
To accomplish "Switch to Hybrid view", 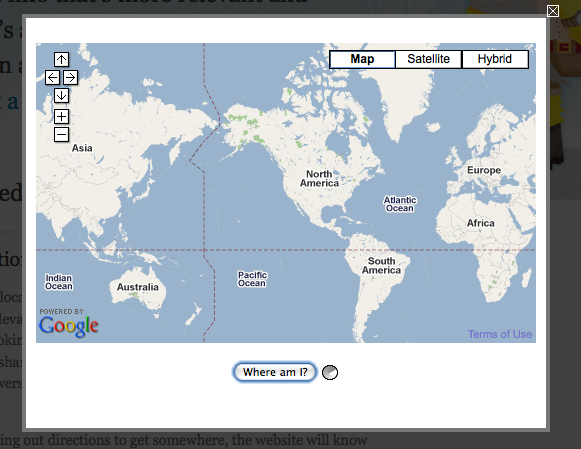I will coord(495,59).
